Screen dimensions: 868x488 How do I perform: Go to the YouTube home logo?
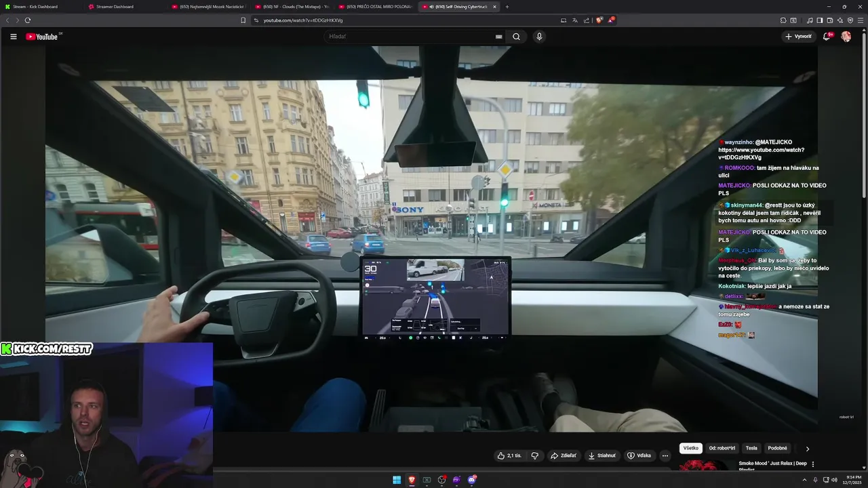click(x=43, y=37)
